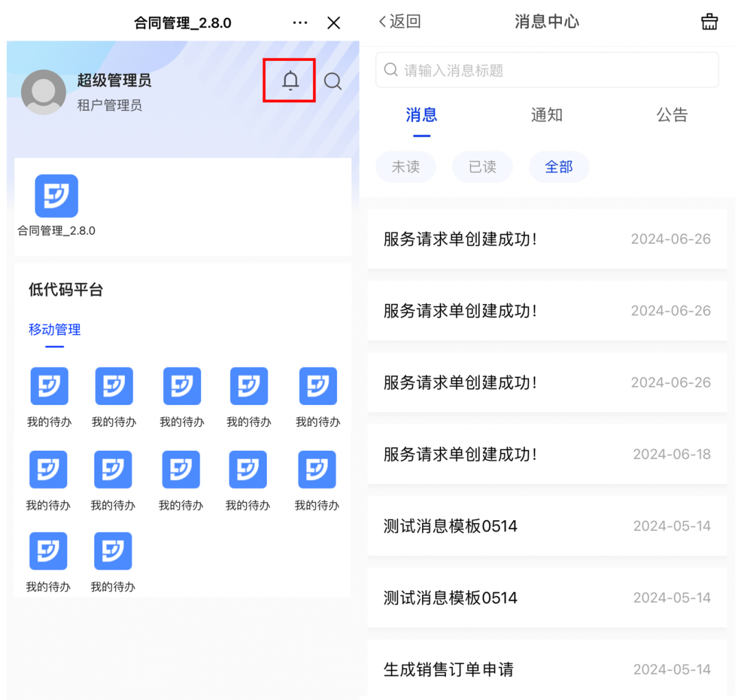Open the last 我的待办 in bottom row
741x700 pixels.
pyautogui.click(x=113, y=552)
